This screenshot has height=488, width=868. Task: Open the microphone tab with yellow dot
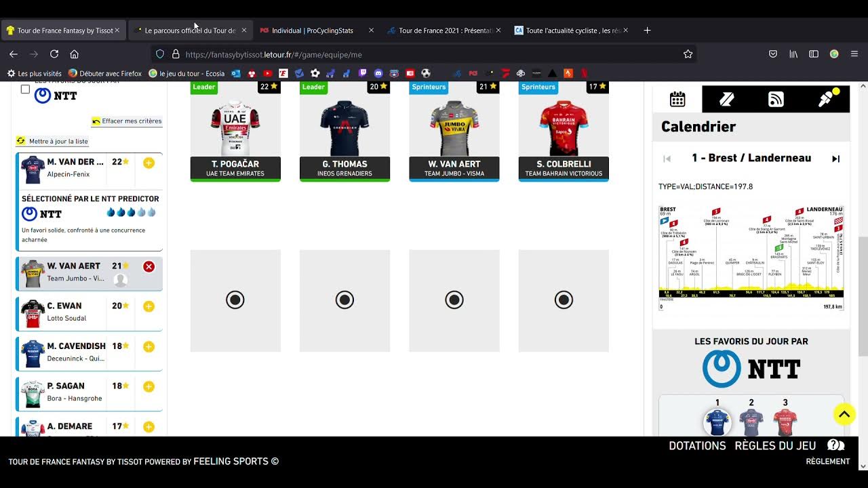(825, 100)
